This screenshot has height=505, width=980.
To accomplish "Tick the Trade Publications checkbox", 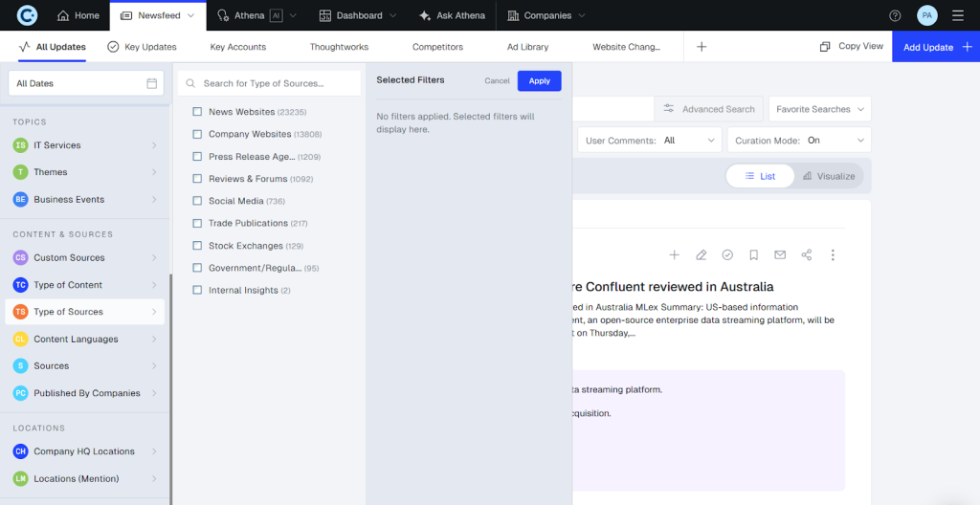I will 198,224.
